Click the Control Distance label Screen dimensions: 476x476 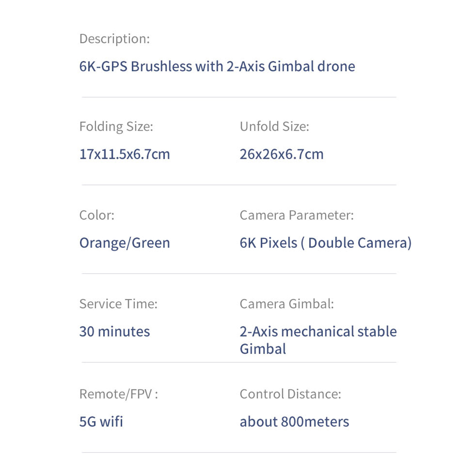tap(291, 394)
